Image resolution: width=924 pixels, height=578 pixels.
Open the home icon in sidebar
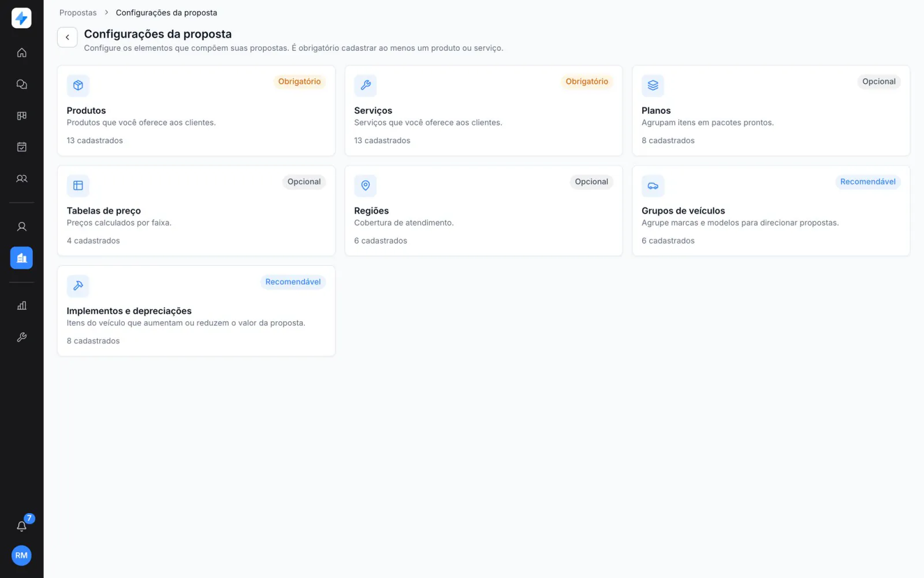21,53
